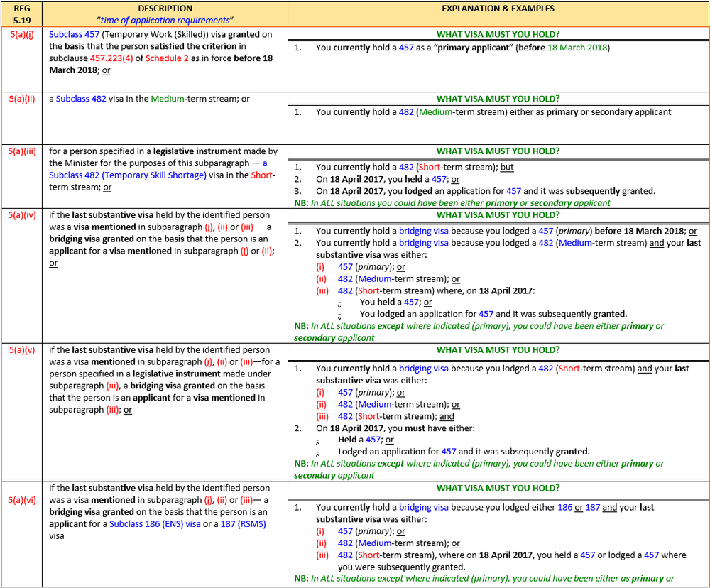The width and height of the screenshot is (710, 588).
Task: Click the green word "Medium" in 5(a)(ii) description
Action: coord(168,99)
